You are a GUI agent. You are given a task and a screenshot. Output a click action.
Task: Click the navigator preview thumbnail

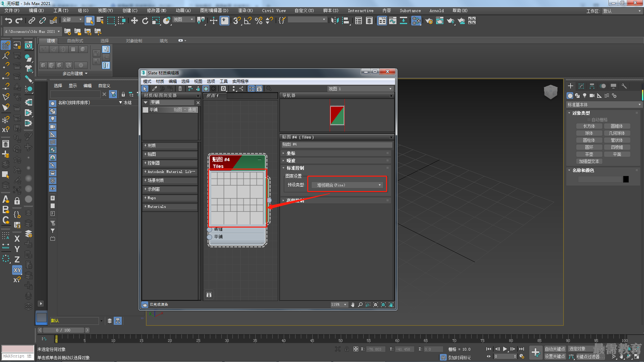point(337,116)
